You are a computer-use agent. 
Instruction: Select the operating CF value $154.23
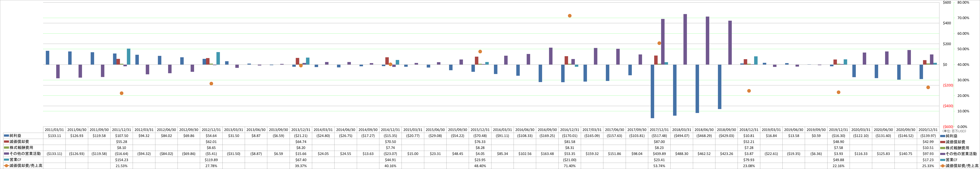(x=122, y=160)
